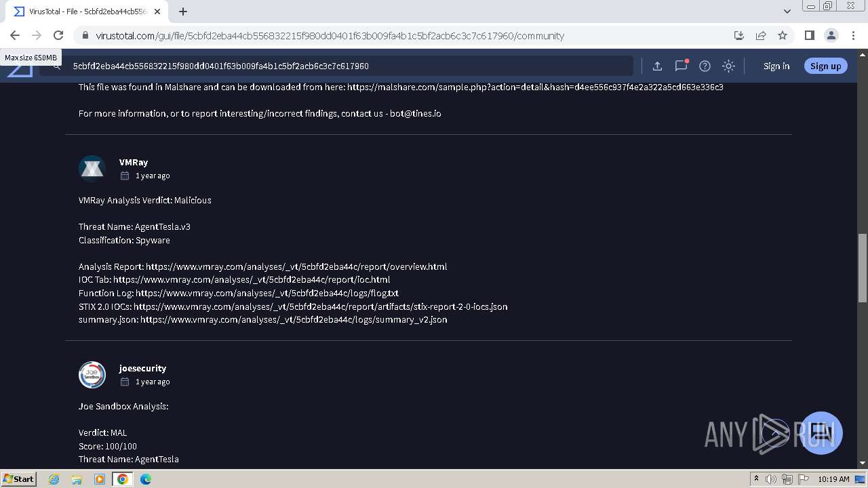Install app icon in address bar

pyautogui.click(x=739, y=35)
